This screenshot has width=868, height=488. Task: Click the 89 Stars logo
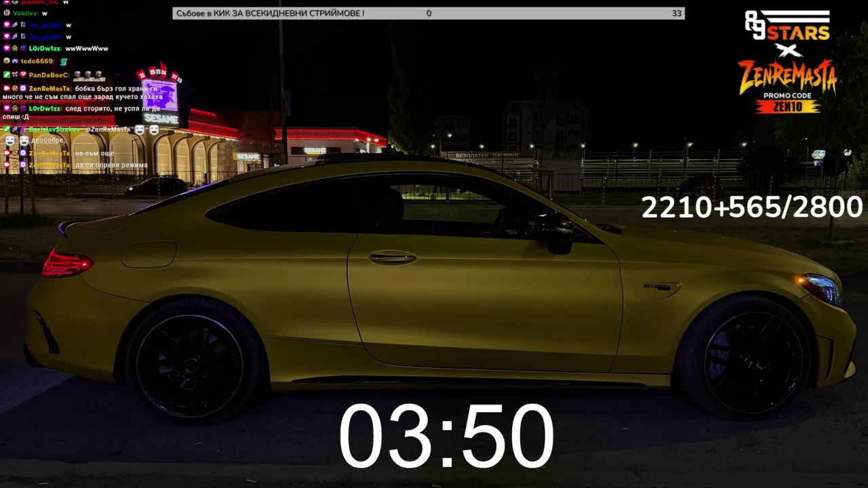click(787, 26)
